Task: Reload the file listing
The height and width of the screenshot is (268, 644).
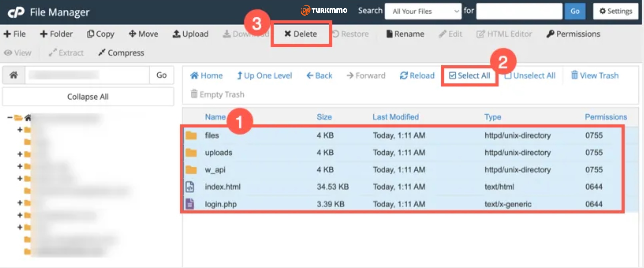Action: (417, 76)
